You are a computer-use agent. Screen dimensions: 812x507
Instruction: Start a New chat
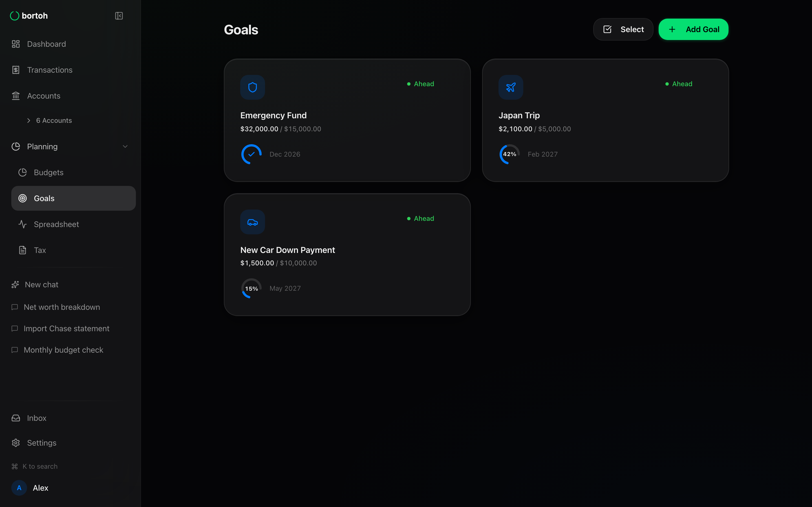(41, 284)
